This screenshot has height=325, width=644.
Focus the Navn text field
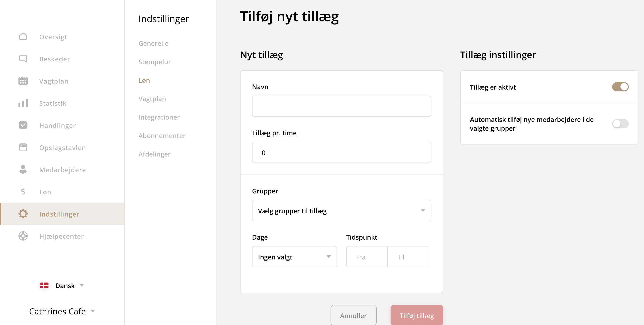pos(341,106)
